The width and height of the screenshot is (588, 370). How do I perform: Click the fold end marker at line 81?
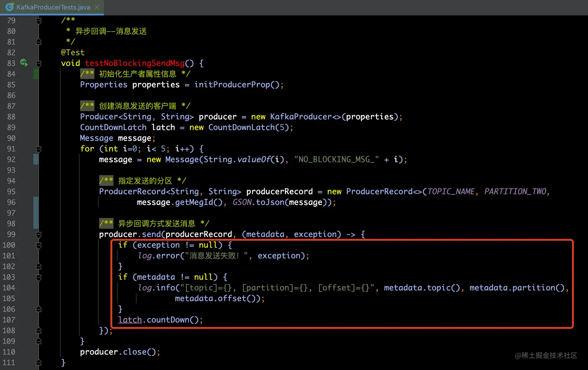(x=38, y=42)
